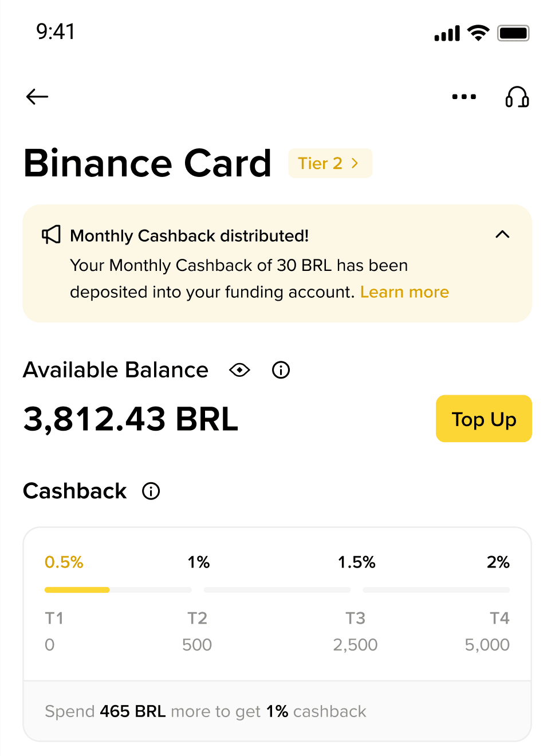The height and width of the screenshot is (756, 551).
Task: Select the T2 1% cashback tier
Action: point(199,562)
